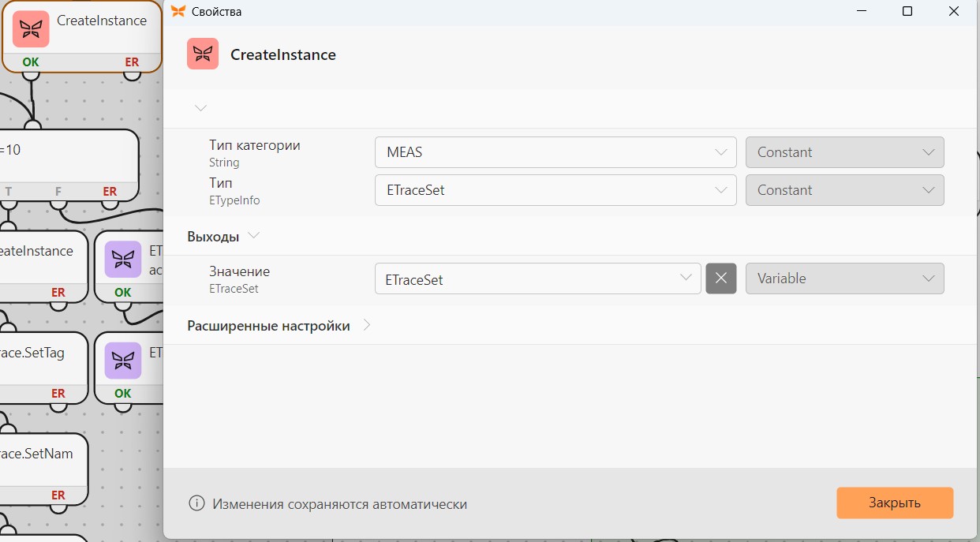The image size is (980, 542).
Task: Open the Variable mode dropdown
Action: pos(844,278)
